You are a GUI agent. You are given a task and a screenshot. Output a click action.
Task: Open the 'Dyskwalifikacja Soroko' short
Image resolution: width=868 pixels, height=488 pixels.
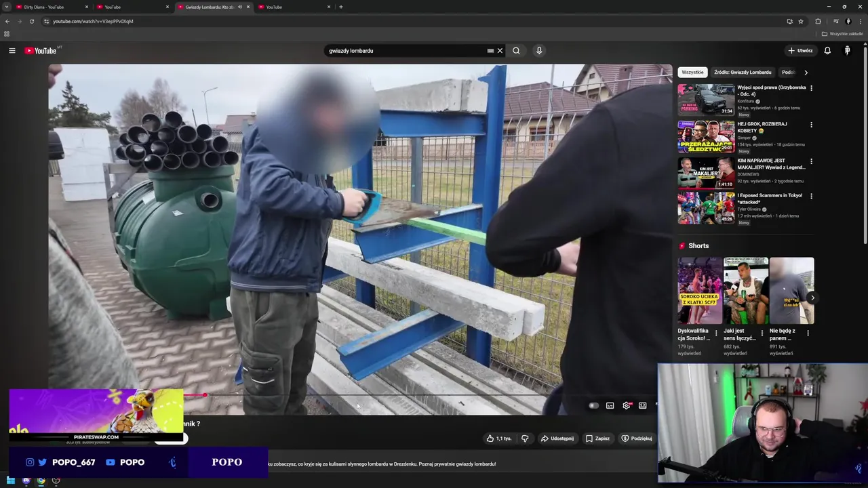pyautogui.click(x=700, y=291)
